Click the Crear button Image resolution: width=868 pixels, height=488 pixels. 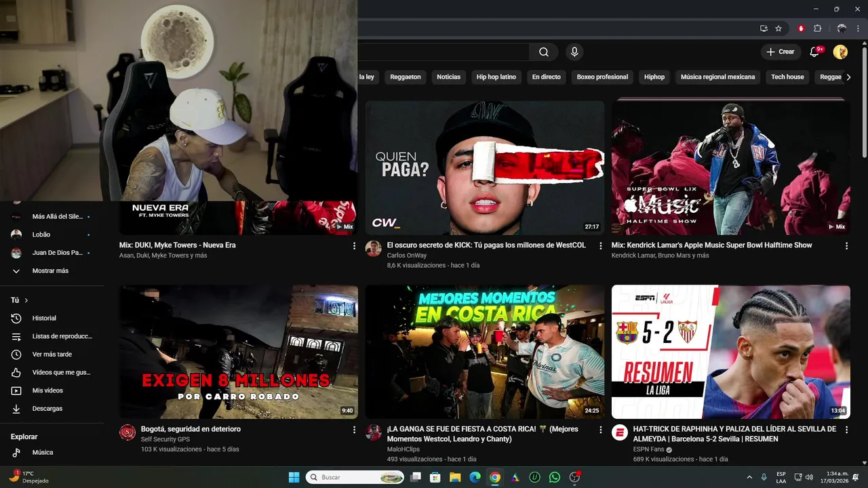pos(780,52)
